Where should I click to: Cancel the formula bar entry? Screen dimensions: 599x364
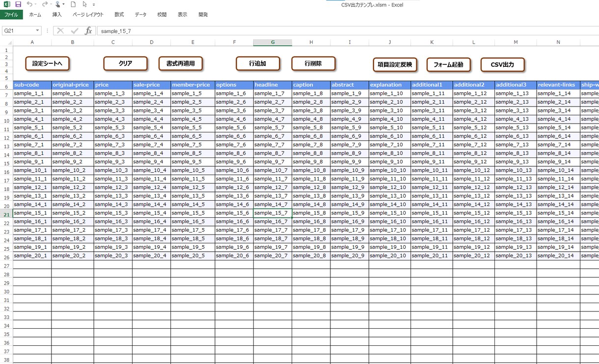[x=60, y=31]
